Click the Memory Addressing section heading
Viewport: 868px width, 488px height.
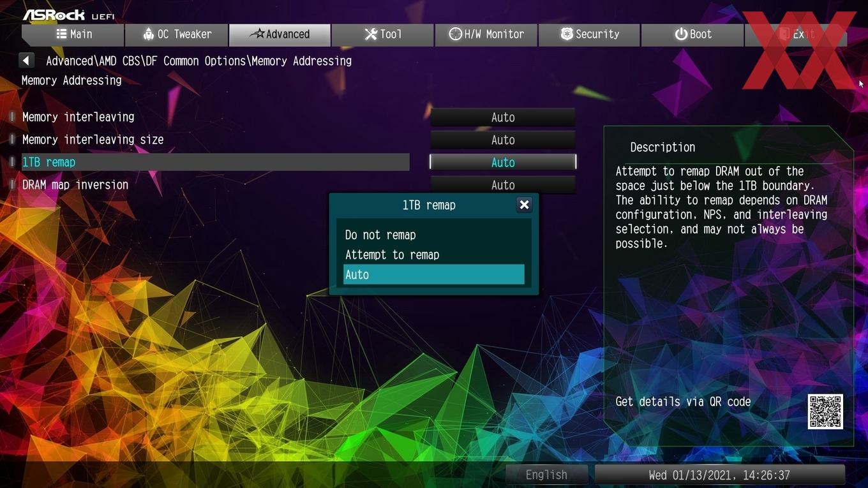tap(71, 80)
